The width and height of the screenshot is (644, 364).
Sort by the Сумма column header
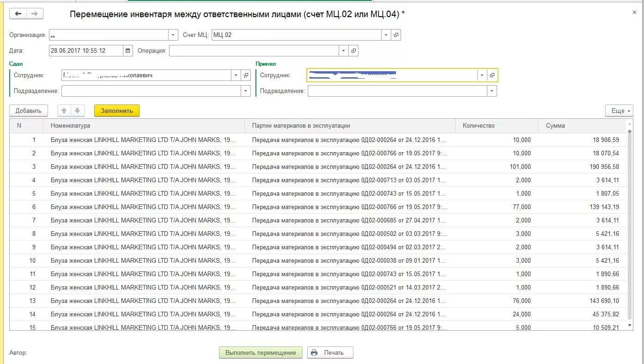[x=582, y=126]
